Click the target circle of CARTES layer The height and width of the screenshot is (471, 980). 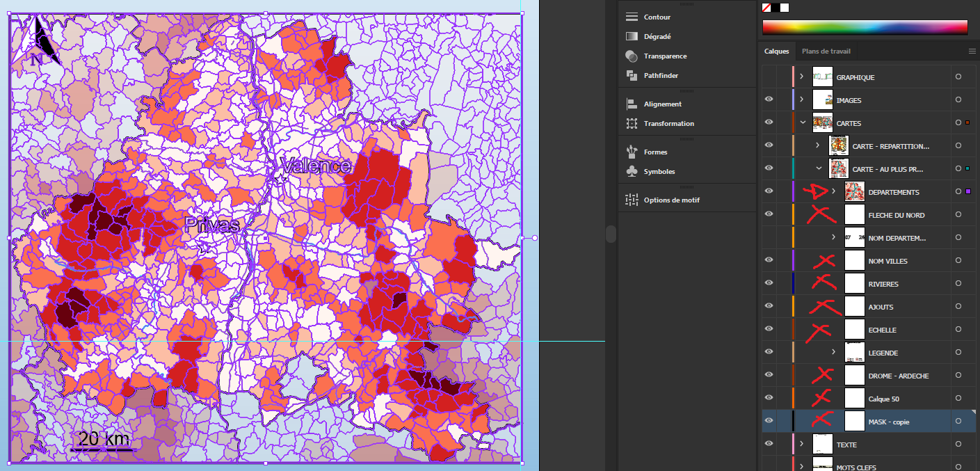point(958,123)
